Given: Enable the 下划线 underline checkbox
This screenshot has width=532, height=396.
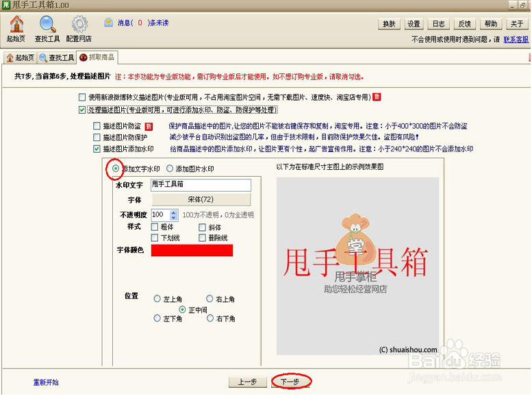Looking at the screenshot, I should (x=154, y=238).
